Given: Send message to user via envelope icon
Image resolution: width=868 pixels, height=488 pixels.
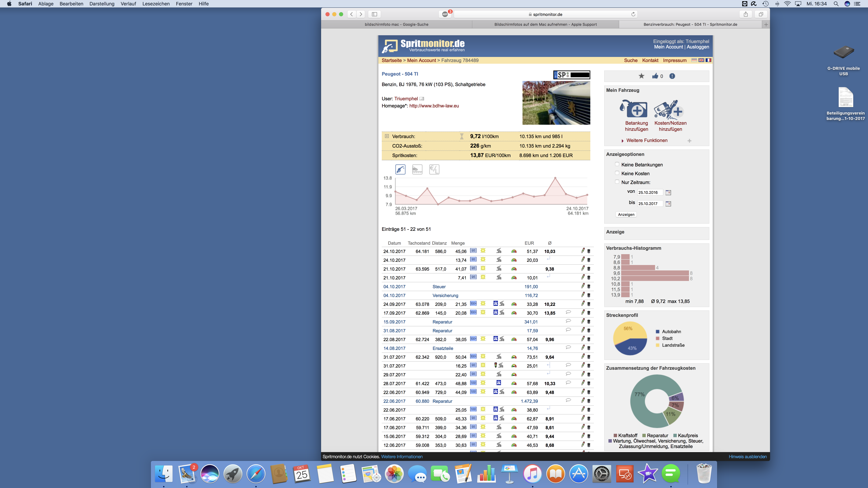Looking at the screenshot, I should 421,99.
